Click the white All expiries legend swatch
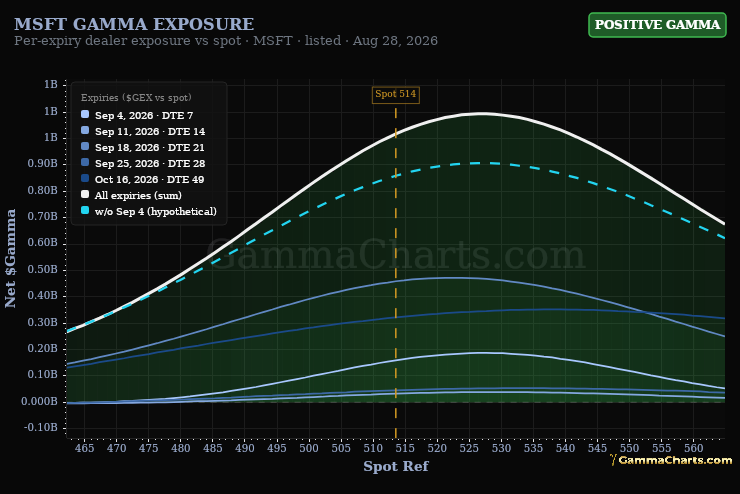This screenshot has height=494, width=740. (x=85, y=194)
